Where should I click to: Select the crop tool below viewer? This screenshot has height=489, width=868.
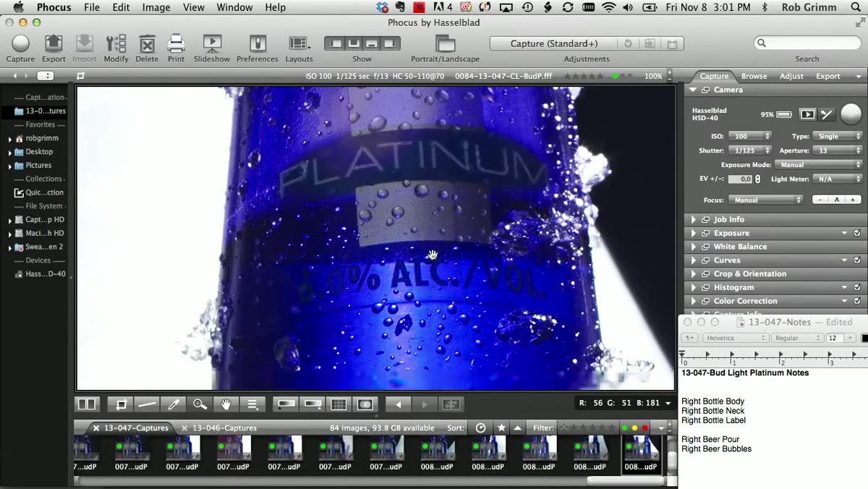pos(121,404)
